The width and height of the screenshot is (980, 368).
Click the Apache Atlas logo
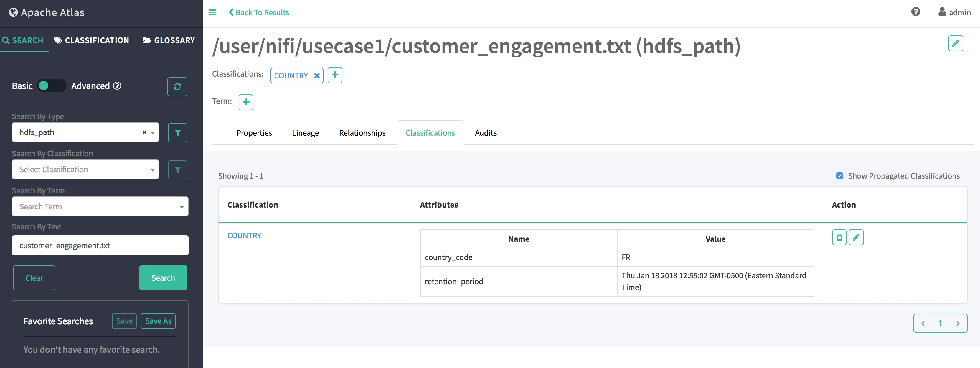point(47,12)
